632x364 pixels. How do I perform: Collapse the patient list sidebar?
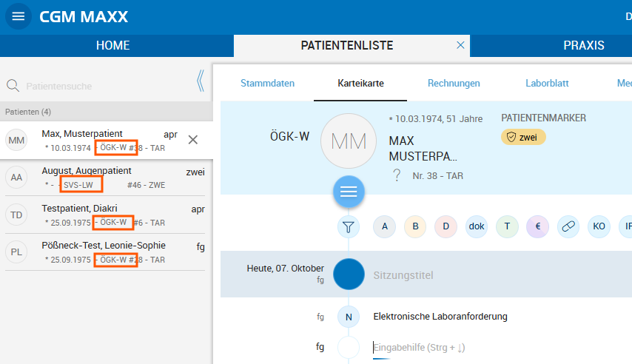click(200, 81)
